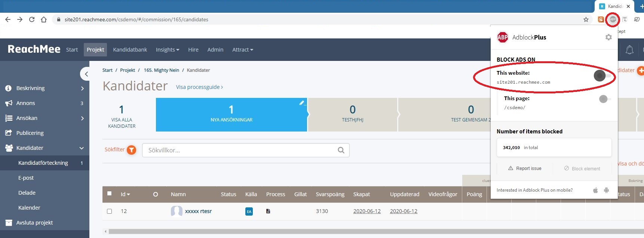Collapse the sidebar with the left chevron
This screenshot has height=238, width=644.
click(x=86, y=74)
